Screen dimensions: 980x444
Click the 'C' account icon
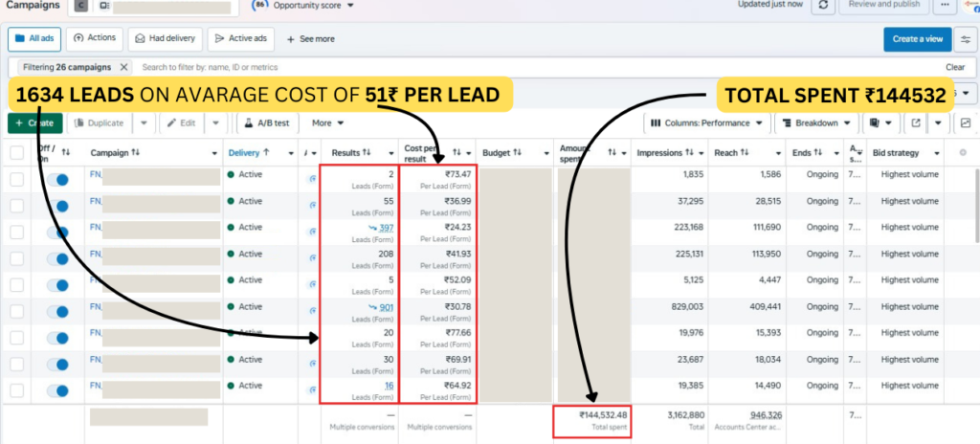[81, 6]
